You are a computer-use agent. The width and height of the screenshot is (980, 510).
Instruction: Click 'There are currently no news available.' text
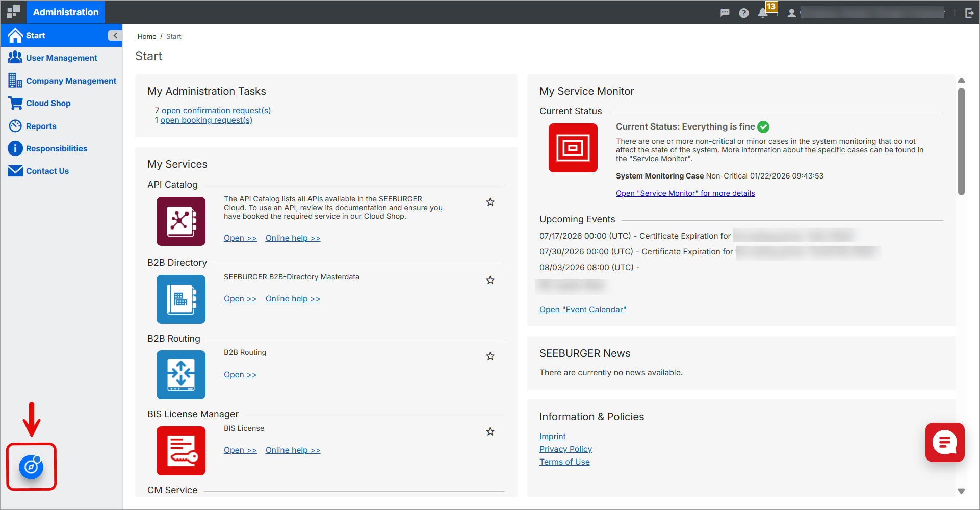point(611,372)
